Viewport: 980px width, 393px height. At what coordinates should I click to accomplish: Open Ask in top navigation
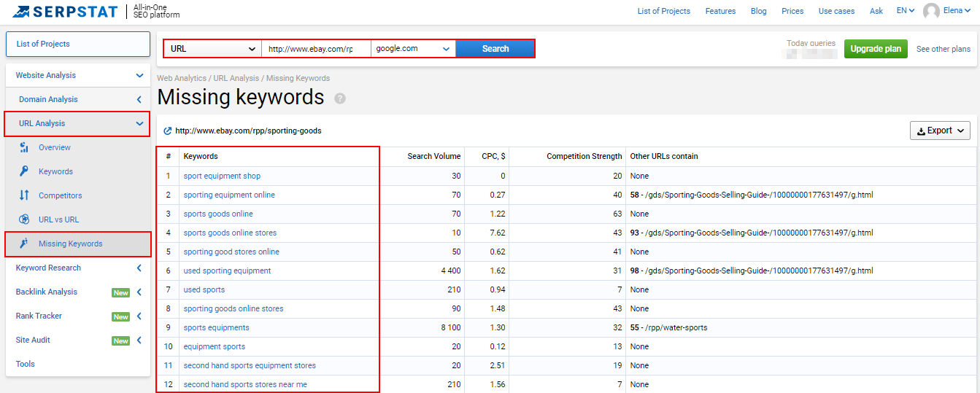point(876,11)
